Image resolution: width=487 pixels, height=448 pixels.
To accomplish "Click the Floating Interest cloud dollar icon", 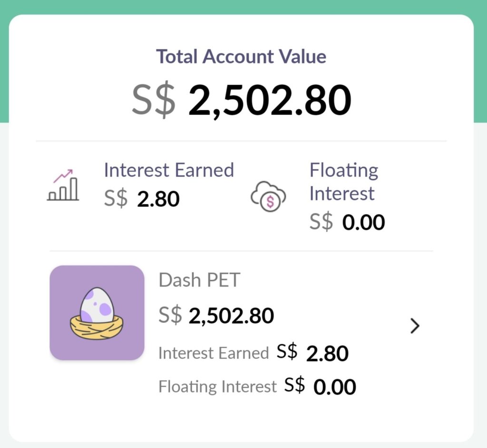I will 268,195.
